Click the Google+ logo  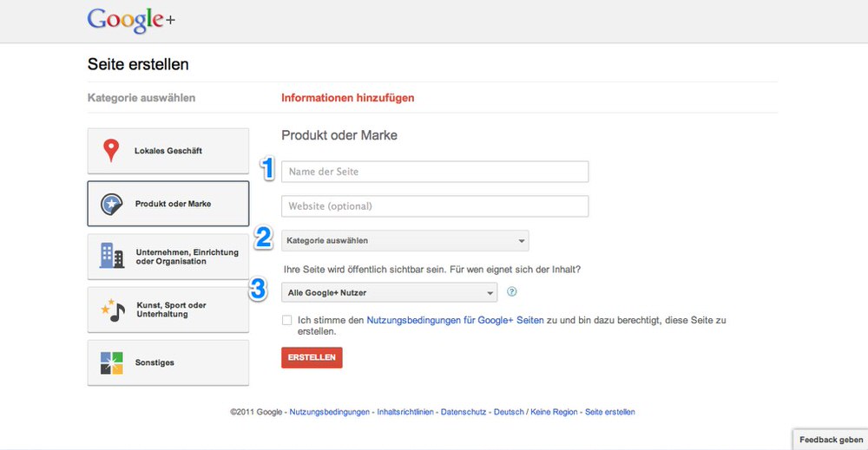pos(131,21)
